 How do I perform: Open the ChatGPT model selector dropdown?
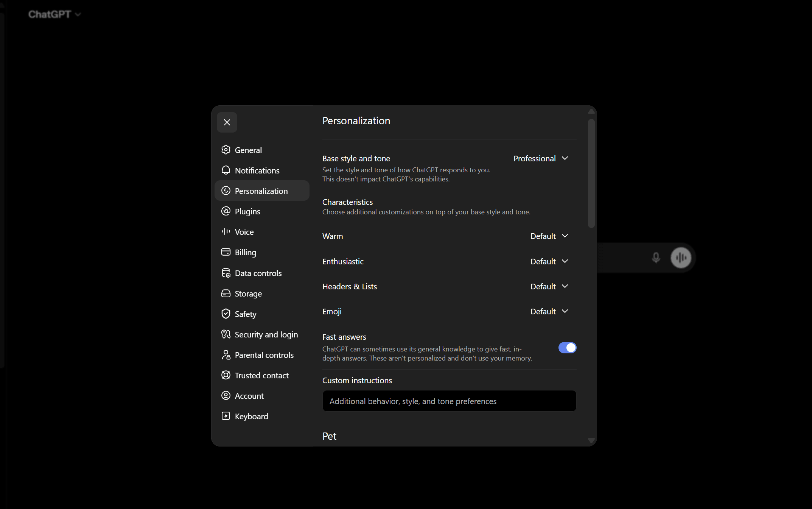point(55,14)
